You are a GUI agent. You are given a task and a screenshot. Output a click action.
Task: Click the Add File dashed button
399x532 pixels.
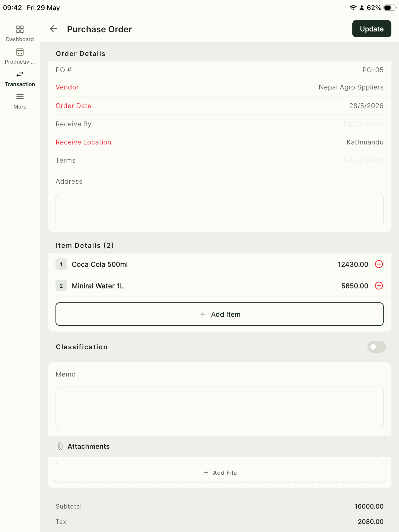(x=219, y=473)
